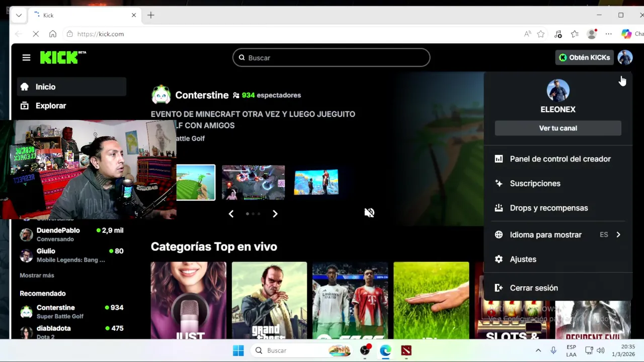The height and width of the screenshot is (362, 644).
Task: Open the Conterstine featured channel name
Action: 202,95
